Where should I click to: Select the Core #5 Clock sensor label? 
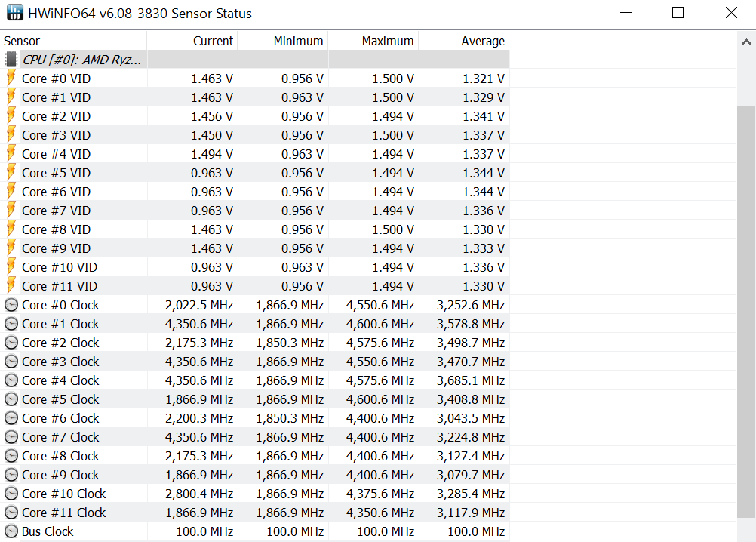click(60, 399)
